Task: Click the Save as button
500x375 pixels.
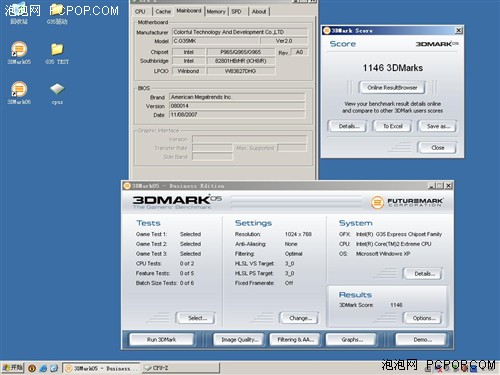Action: click(438, 126)
